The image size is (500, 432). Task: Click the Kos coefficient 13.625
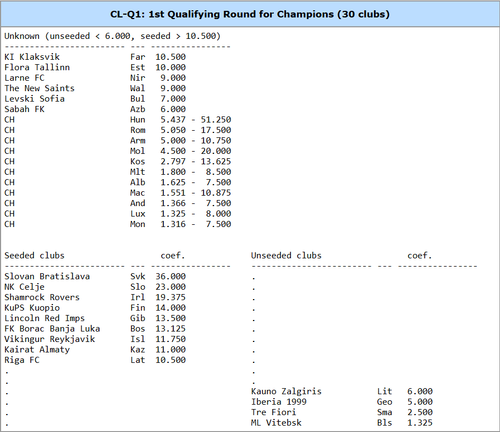pos(216,161)
